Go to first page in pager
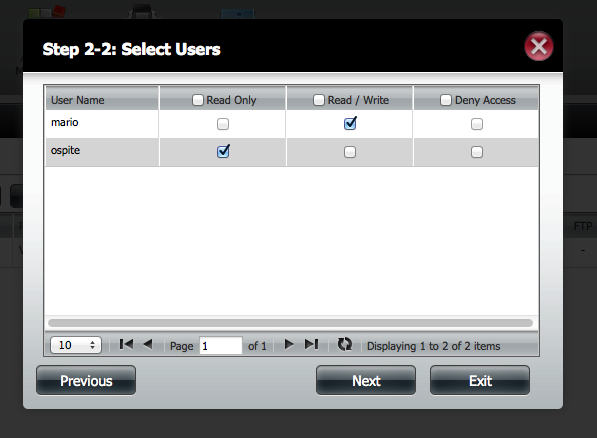The height and width of the screenshot is (438, 597). [126, 344]
